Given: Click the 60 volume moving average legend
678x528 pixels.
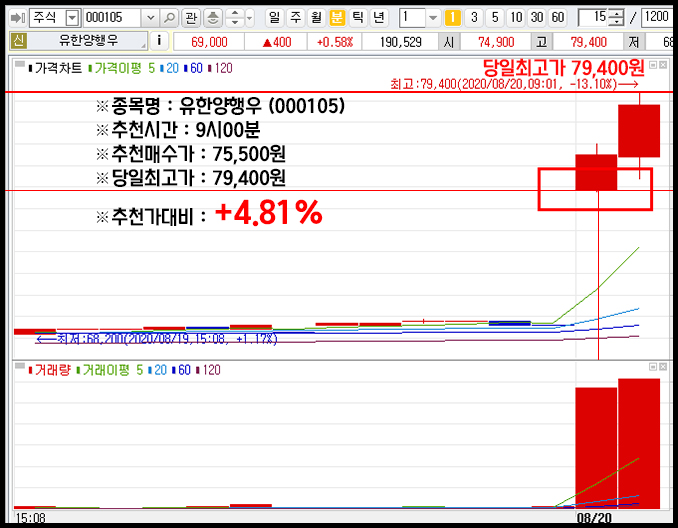Looking at the screenshot, I should tap(181, 370).
